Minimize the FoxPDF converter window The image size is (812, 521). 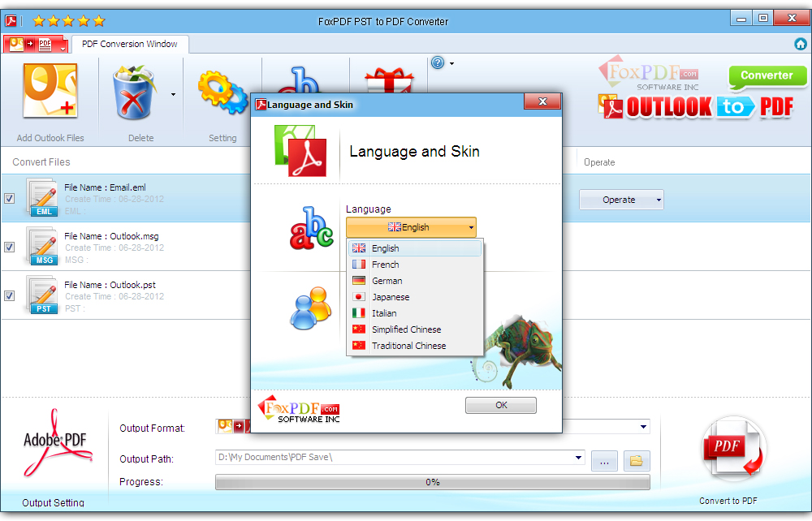(x=741, y=19)
